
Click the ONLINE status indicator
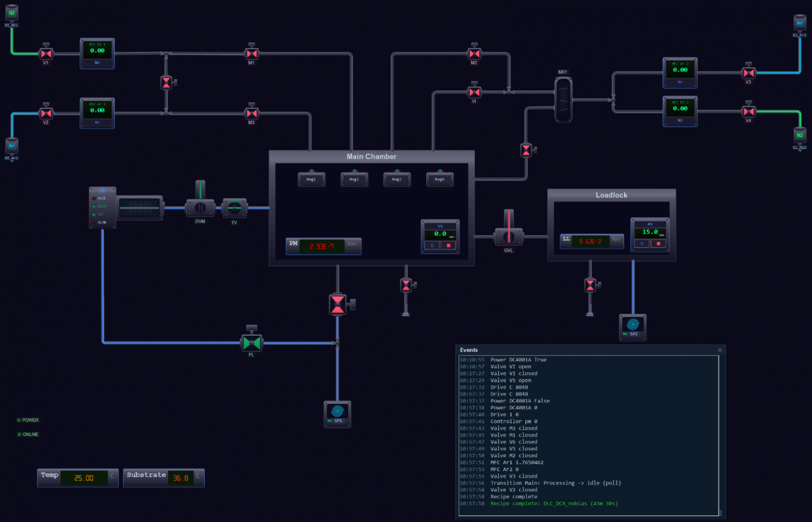click(28, 434)
